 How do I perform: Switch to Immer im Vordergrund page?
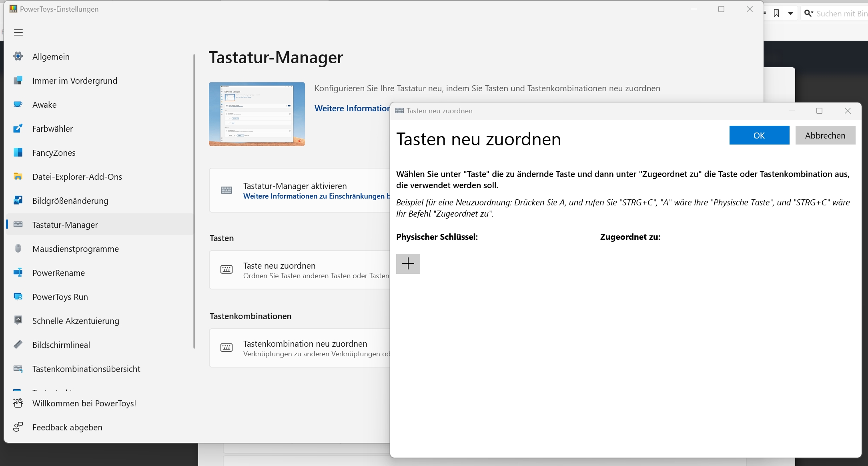click(75, 80)
